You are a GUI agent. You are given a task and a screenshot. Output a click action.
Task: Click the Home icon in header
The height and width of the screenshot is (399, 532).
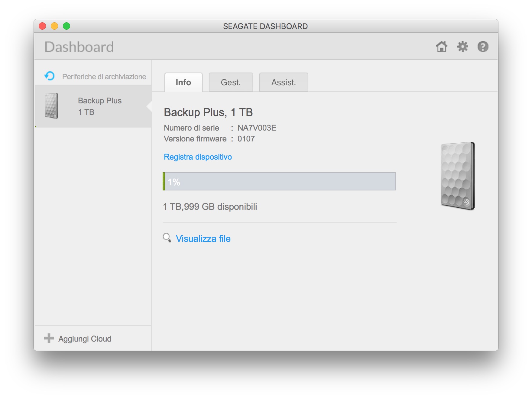tap(441, 47)
